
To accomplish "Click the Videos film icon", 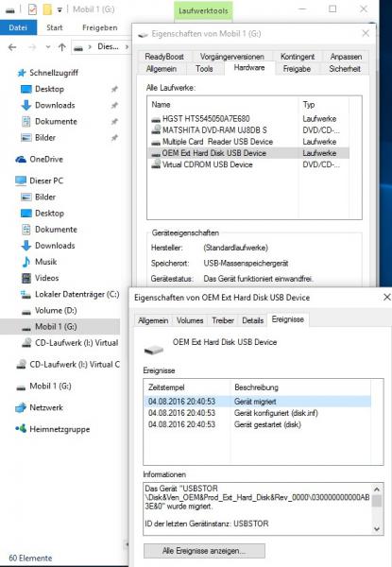I will 26,278.
